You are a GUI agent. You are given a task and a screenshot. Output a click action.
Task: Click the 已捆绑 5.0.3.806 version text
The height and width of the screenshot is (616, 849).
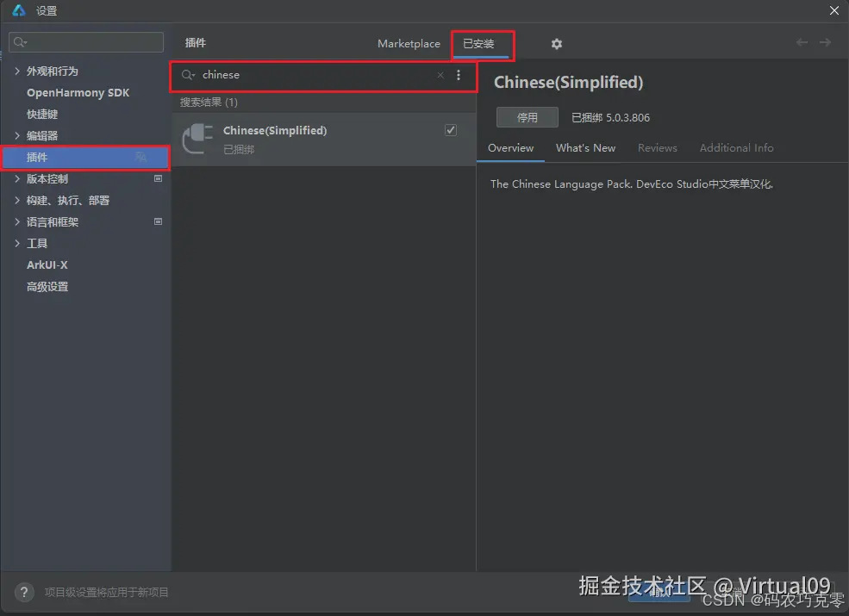coord(610,117)
